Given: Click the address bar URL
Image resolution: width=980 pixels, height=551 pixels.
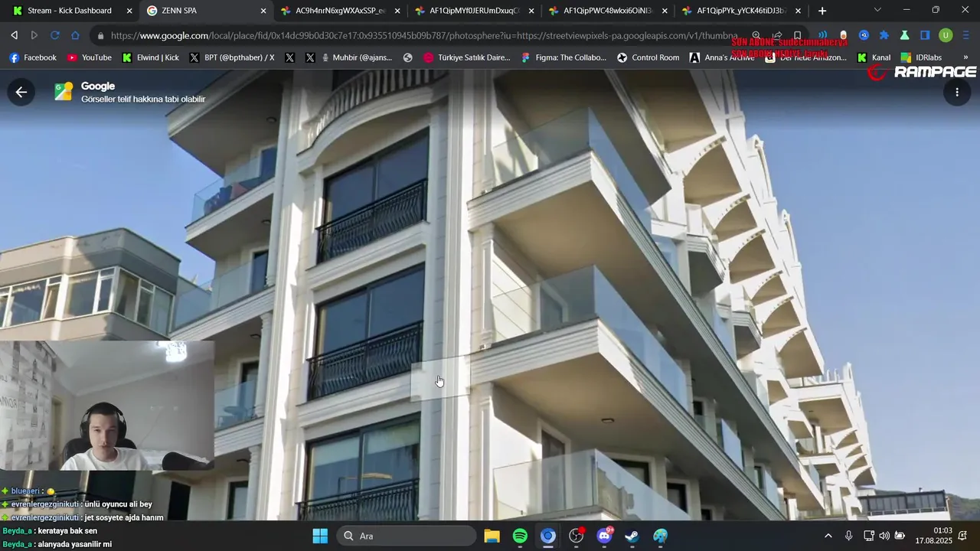Looking at the screenshot, I should [423, 35].
